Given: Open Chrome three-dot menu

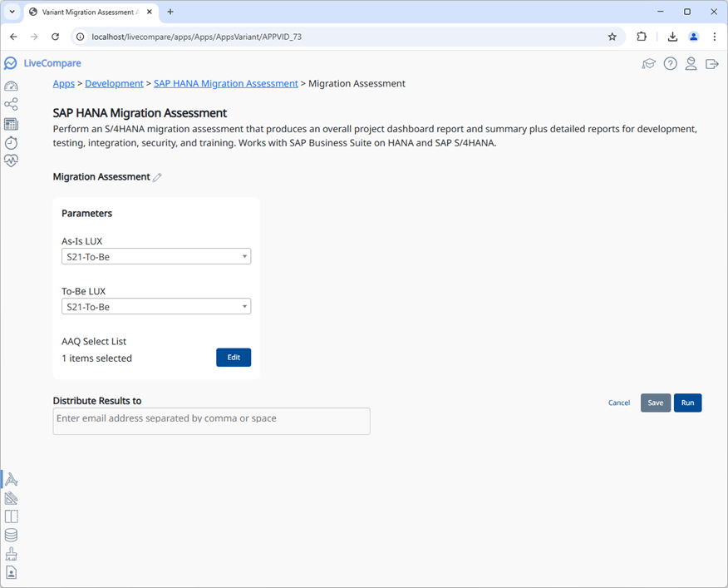Looking at the screenshot, I should pyautogui.click(x=714, y=37).
